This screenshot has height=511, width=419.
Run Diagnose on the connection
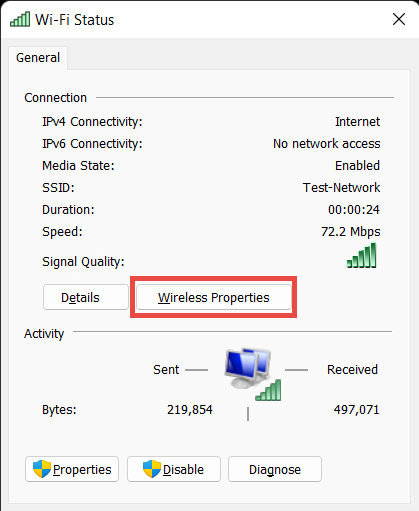coord(275,469)
